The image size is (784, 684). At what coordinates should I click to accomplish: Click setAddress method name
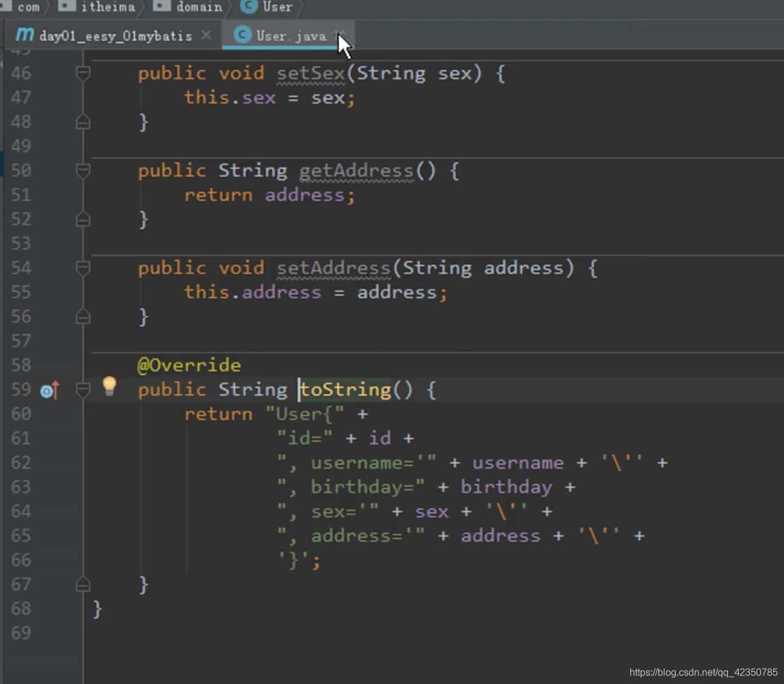click(x=333, y=268)
